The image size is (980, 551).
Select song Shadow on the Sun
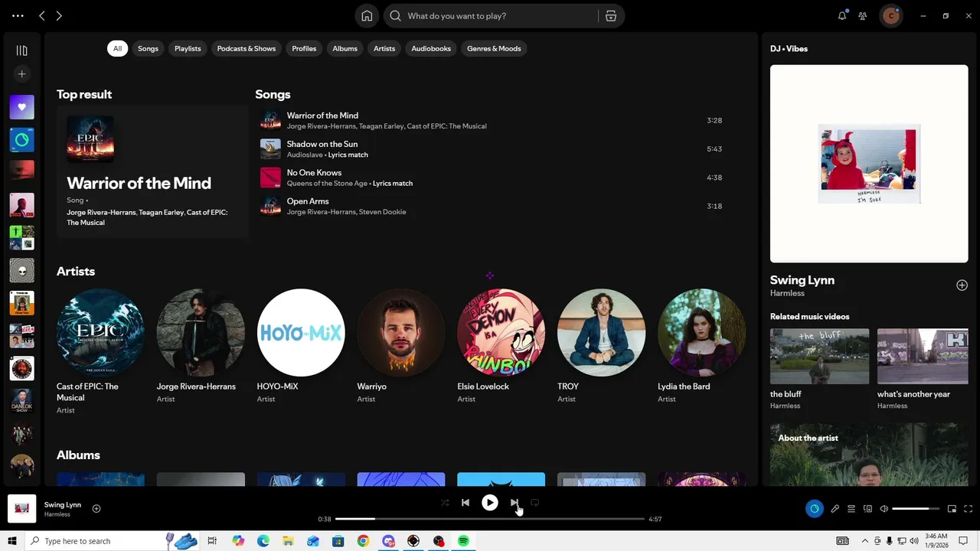click(x=491, y=149)
